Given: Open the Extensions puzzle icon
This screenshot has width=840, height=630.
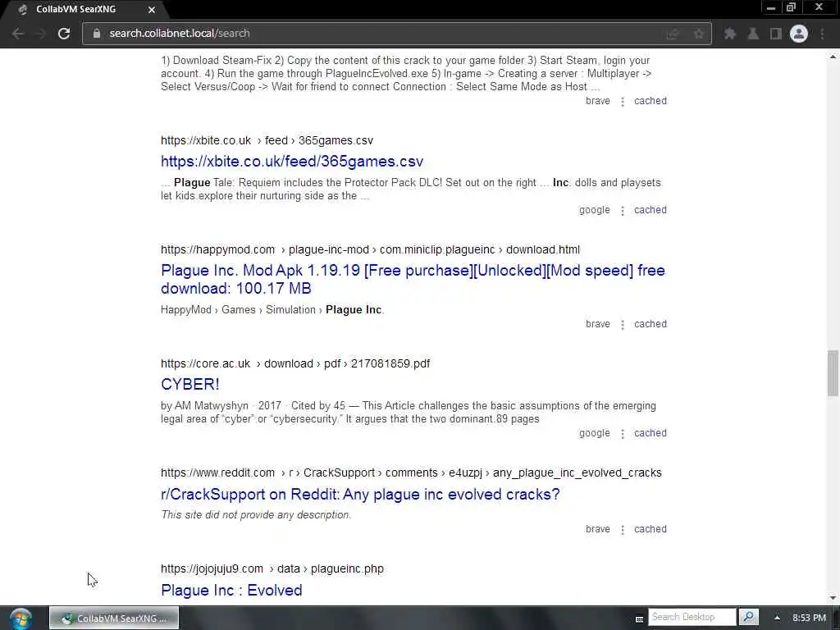Looking at the screenshot, I should coord(729,34).
